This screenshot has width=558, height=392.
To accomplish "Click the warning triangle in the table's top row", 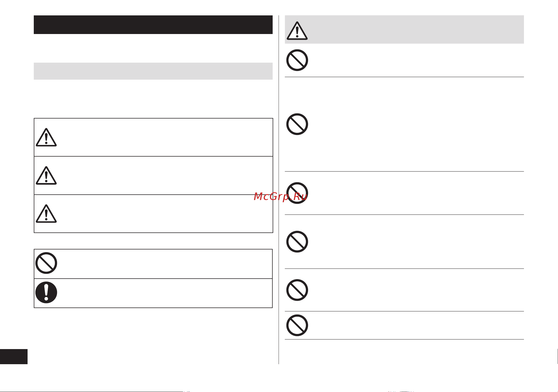I will pyautogui.click(x=46, y=137).
